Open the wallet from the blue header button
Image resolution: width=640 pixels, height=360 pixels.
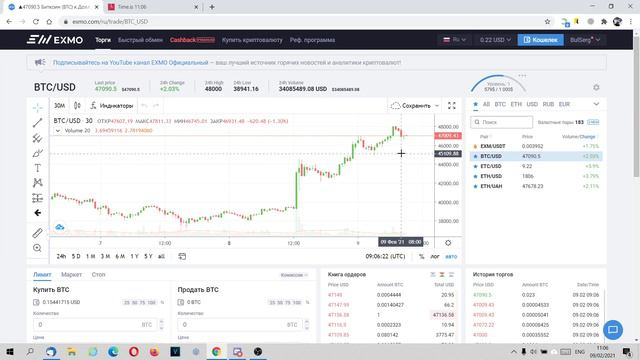pos(540,40)
